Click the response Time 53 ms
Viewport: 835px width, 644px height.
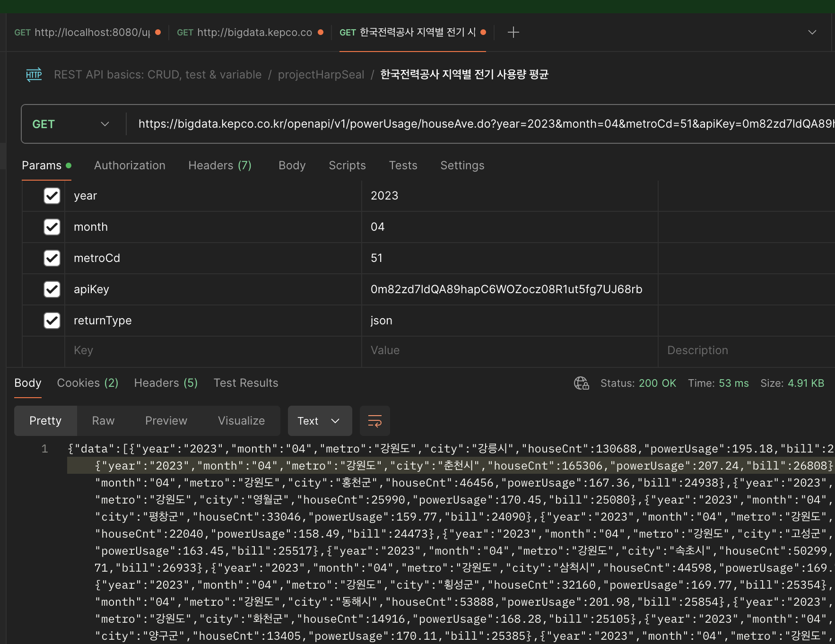718,383
